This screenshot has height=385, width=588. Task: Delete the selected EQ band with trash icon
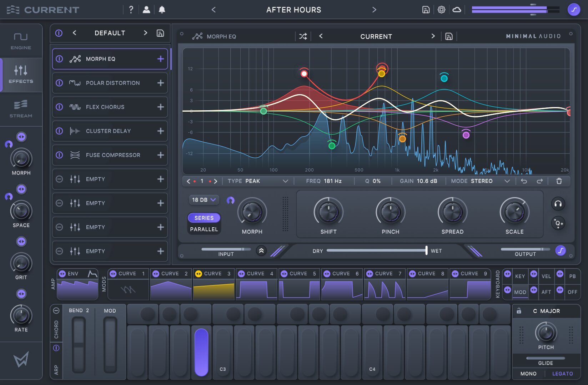pos(559,181)
